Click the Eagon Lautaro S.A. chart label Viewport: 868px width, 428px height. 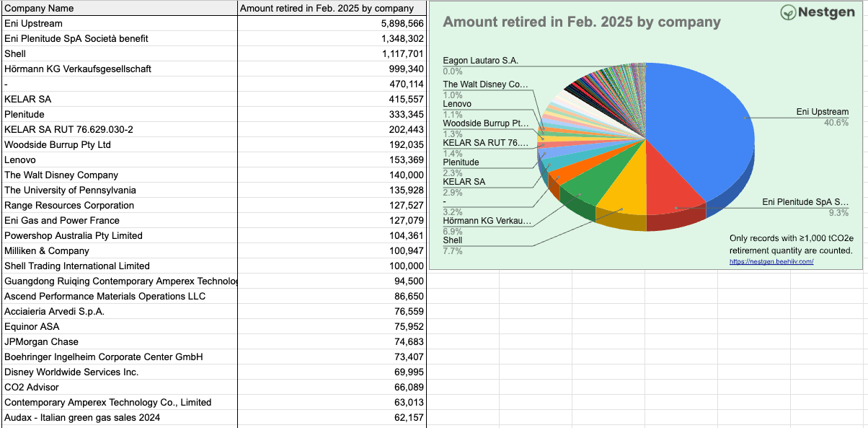tap(480, 61)
